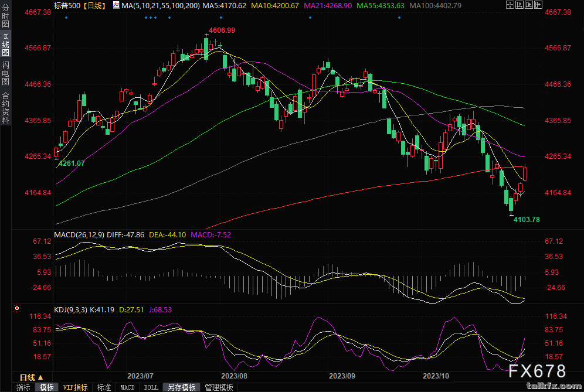The image size is (584, 392).
Task: Click 另存模板 to save template
Action: 182,387
